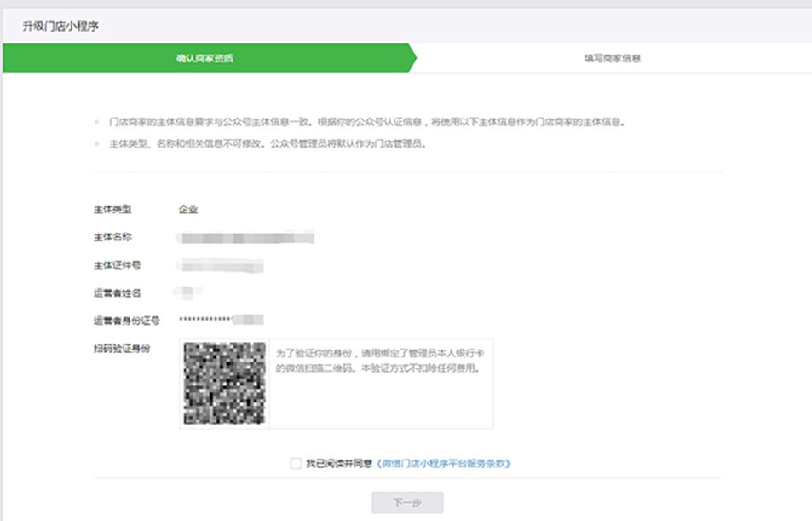Image resolution: width=812 pixels, height=521 pixels.
Task: Click the masked 运营者身份证号 value
Action: point(222,320)
